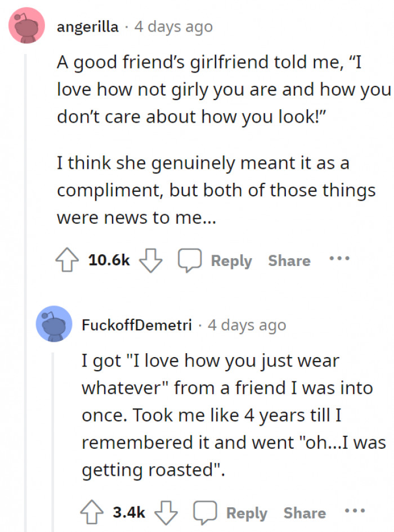Click FuckoffDemetri's blue avatar

click(54, 324)
